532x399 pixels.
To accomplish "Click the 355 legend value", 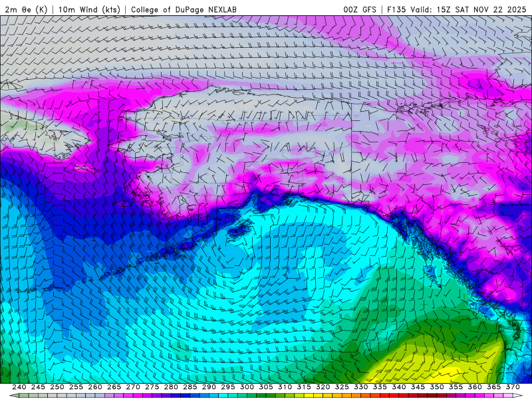I will pos(456,387).
